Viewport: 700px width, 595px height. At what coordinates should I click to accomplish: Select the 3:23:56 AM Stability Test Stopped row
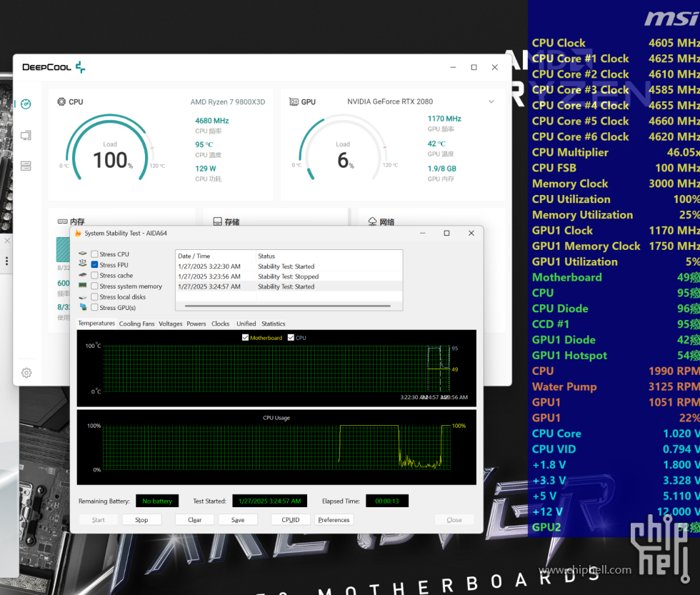point(289,276)
